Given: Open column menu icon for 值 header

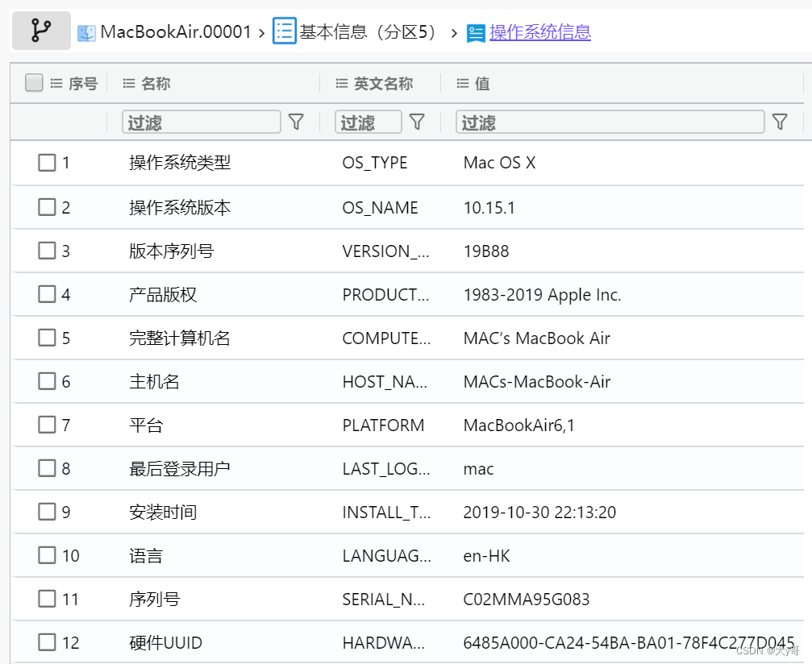Looking at the screenshot, I should 463,83.
